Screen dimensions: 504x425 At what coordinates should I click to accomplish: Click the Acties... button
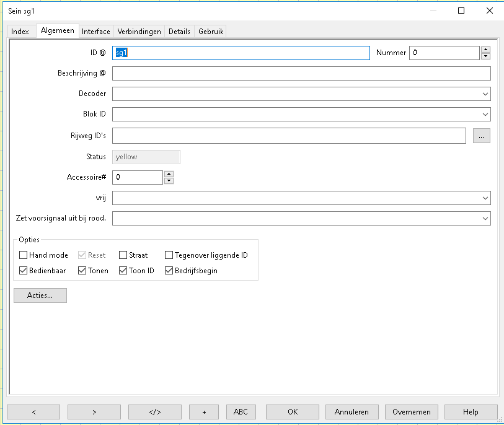(x=40, y=296)
